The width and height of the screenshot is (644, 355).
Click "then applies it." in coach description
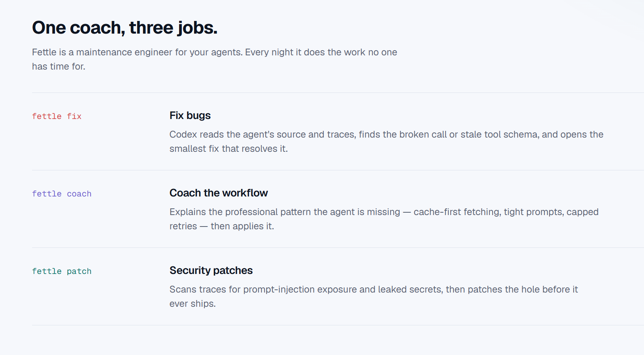[x=242, y=226]
